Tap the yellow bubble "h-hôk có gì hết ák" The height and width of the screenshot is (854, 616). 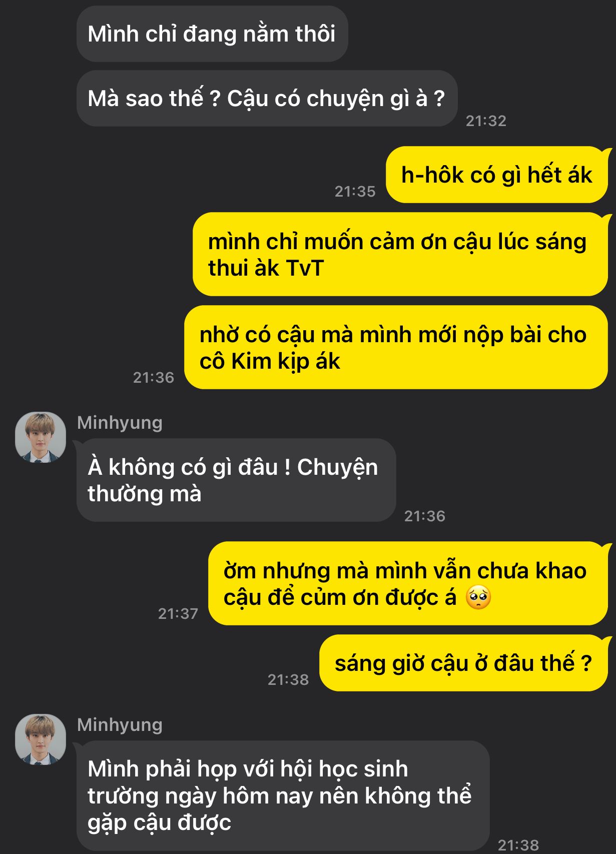497,175
